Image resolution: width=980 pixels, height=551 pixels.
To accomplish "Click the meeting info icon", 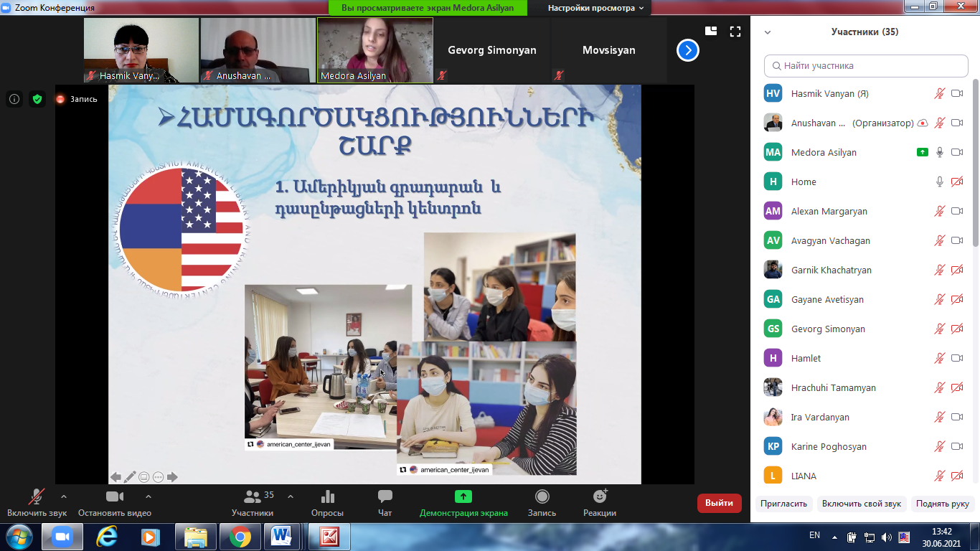I will [14, 99].
